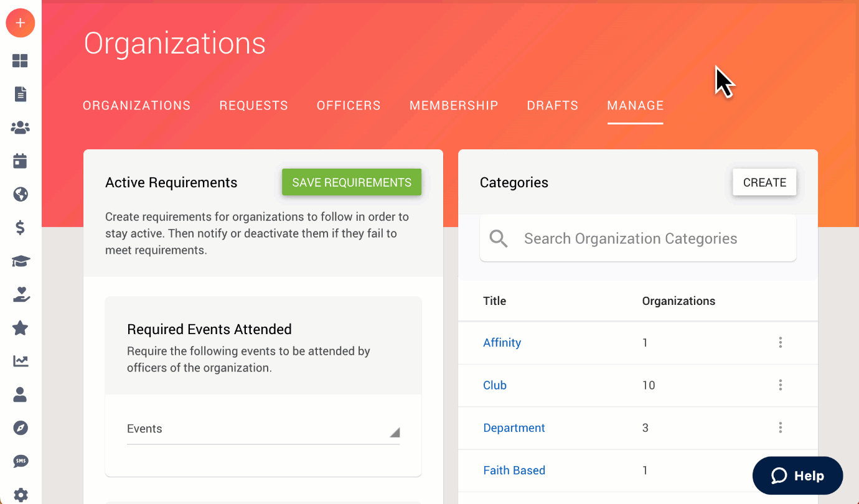Image resolution: width=859 pixels, height=504 pixels.
Task: Open the three-dot menu for Club
Action: pos(780,385)
